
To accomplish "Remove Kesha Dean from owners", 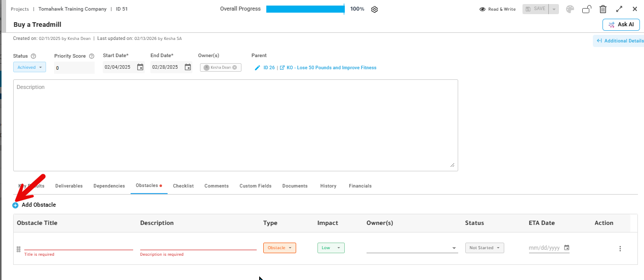I will click(234, 67).
